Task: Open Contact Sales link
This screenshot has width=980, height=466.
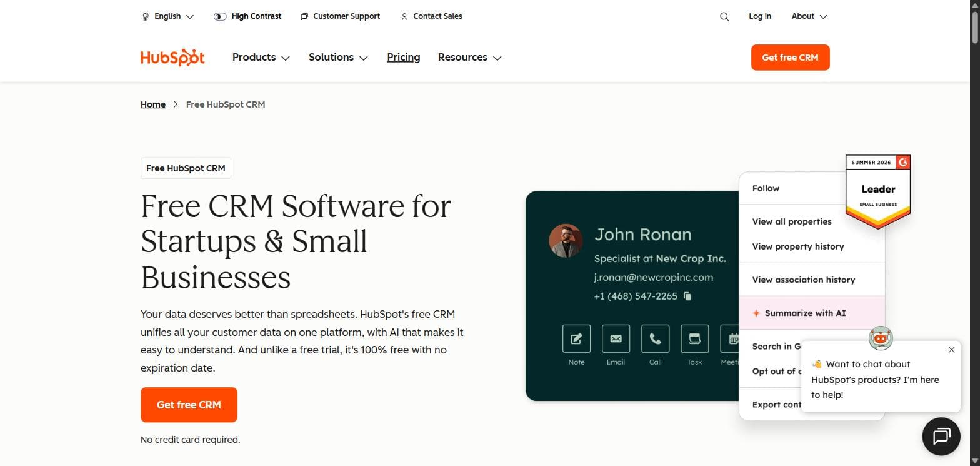Action: [x=431, y=16]
